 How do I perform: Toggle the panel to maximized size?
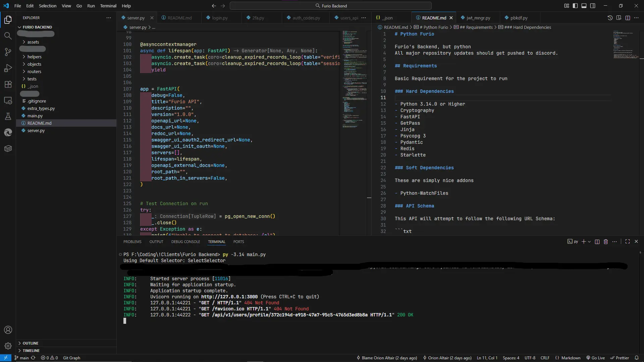(628, 241)
